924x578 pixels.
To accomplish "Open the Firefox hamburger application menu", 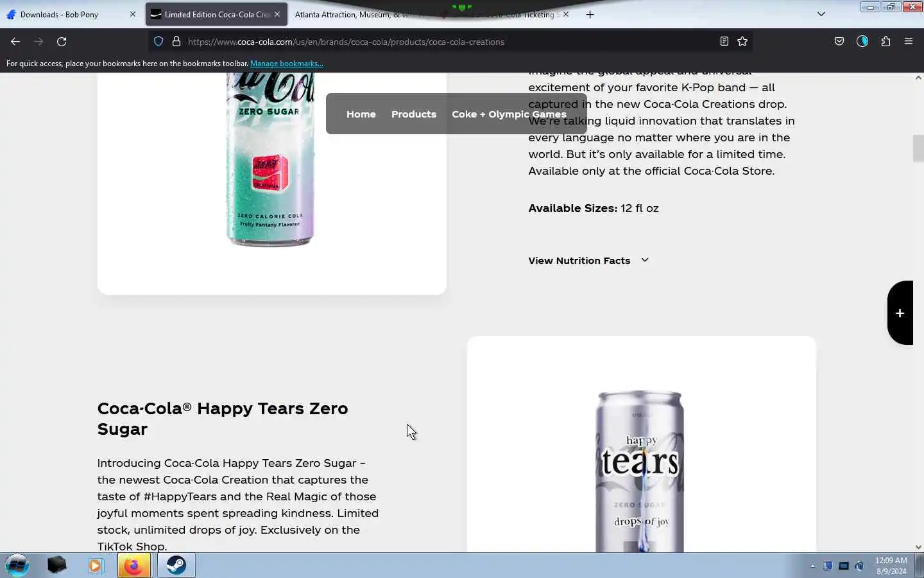I will coord(909,42).
